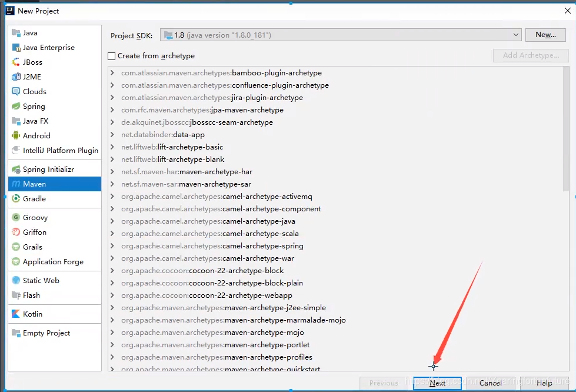The height and width of the screenshot is (392, 576).
Task: Expand jira-plugin-archetype entry
Action: point(112,97)
